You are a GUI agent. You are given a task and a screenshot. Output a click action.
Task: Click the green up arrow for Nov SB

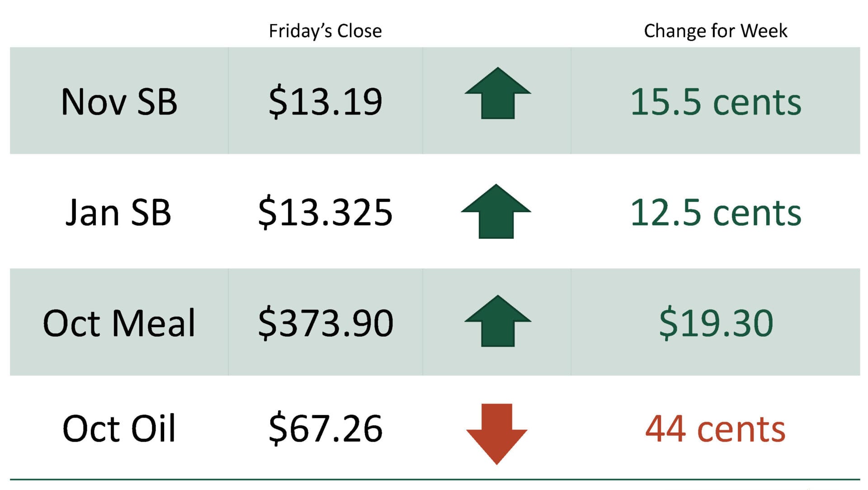(x=497, y=93)
